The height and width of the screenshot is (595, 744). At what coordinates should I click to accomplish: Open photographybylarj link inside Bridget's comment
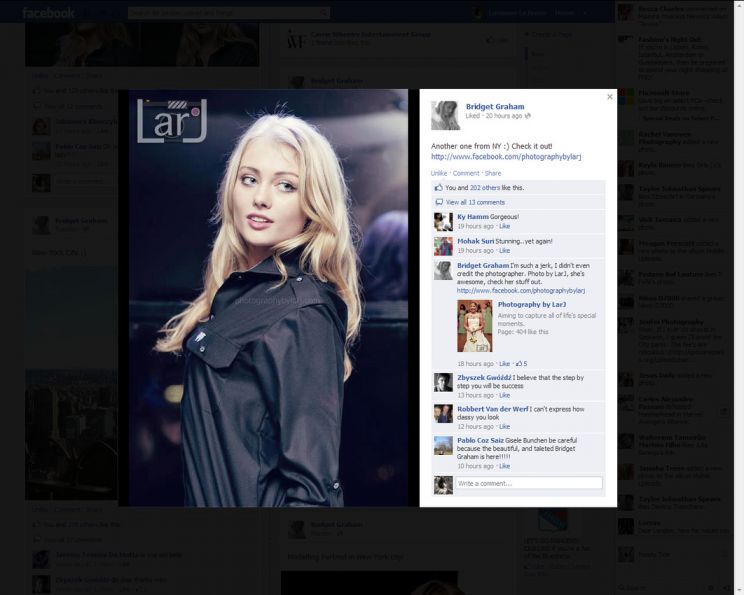click(521, 290)
